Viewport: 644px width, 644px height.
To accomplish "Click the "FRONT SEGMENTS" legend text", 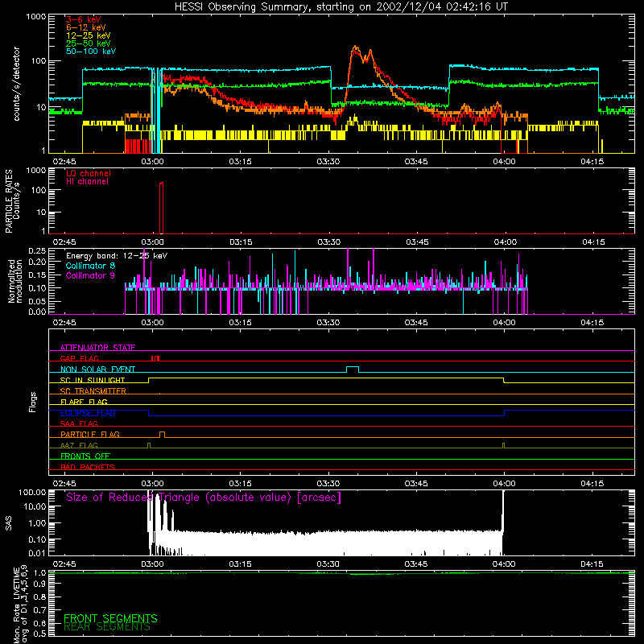I will (x=110, y=618).
